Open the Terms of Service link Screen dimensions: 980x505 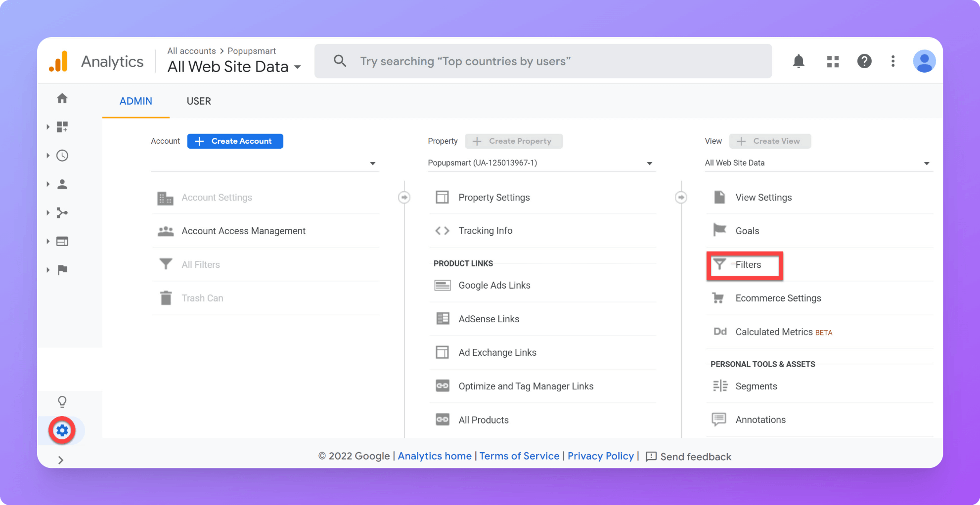[x=519, y=456]
